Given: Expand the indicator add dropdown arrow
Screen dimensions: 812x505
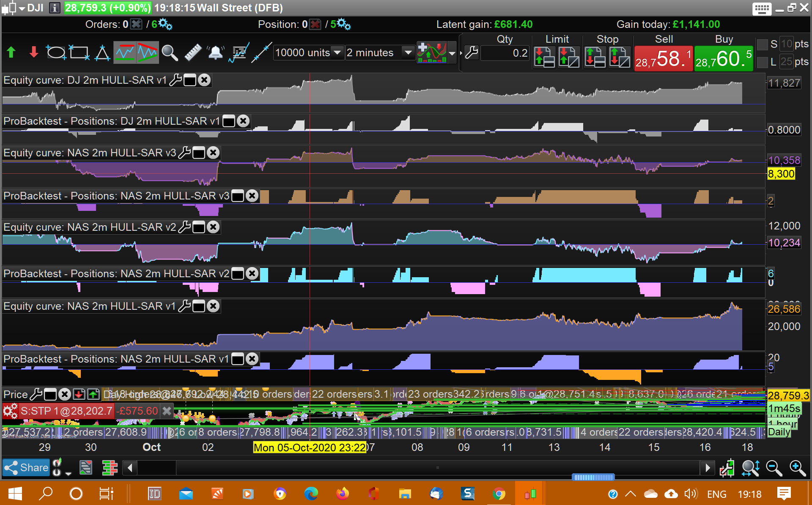Looking at the screenshot, I should click(x=452, y=53).
